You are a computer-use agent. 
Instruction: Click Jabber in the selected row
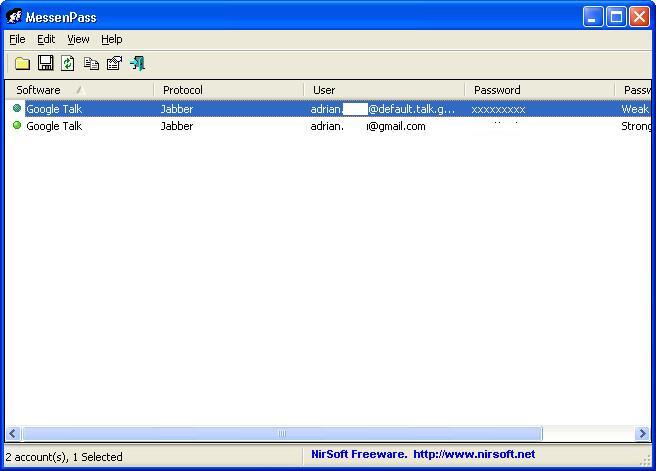(x=177, y=109)
